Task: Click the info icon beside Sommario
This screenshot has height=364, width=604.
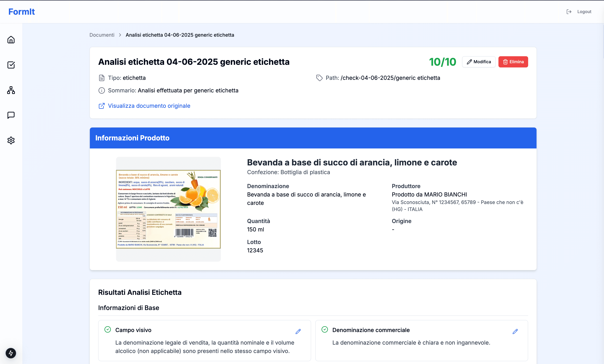Action: point(102,90)
